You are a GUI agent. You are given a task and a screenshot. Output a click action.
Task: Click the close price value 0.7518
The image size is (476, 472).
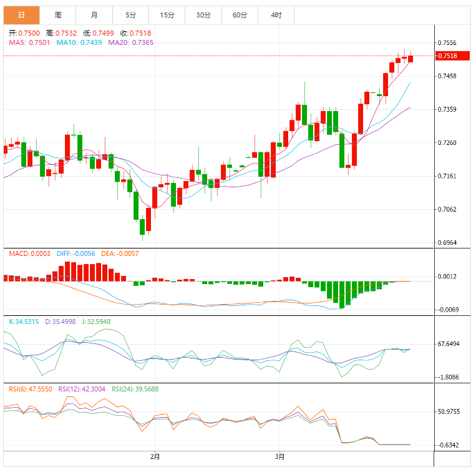[140, 33]
